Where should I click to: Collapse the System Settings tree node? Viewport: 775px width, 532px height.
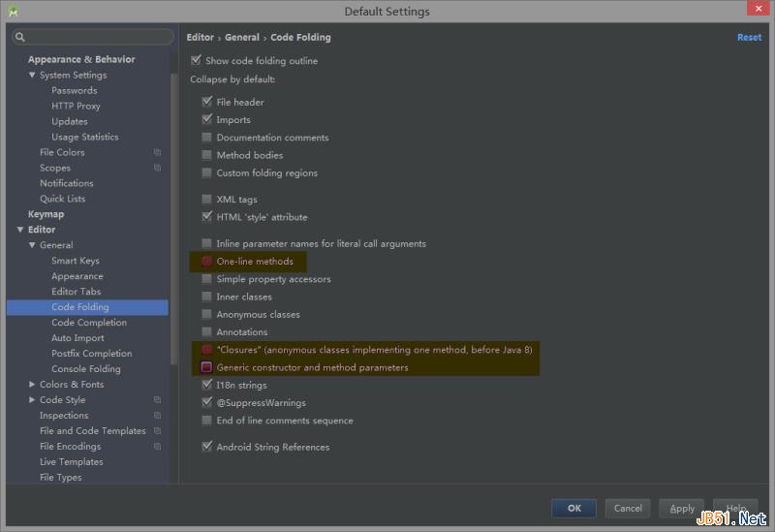[32, 75]
